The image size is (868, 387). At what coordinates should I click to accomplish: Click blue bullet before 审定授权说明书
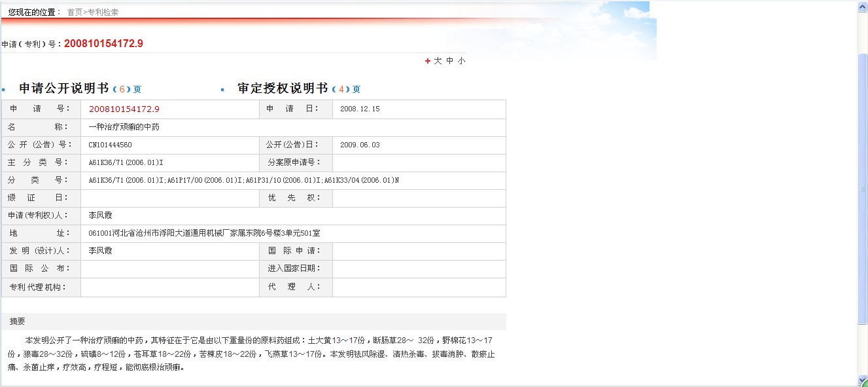point(222,90)
